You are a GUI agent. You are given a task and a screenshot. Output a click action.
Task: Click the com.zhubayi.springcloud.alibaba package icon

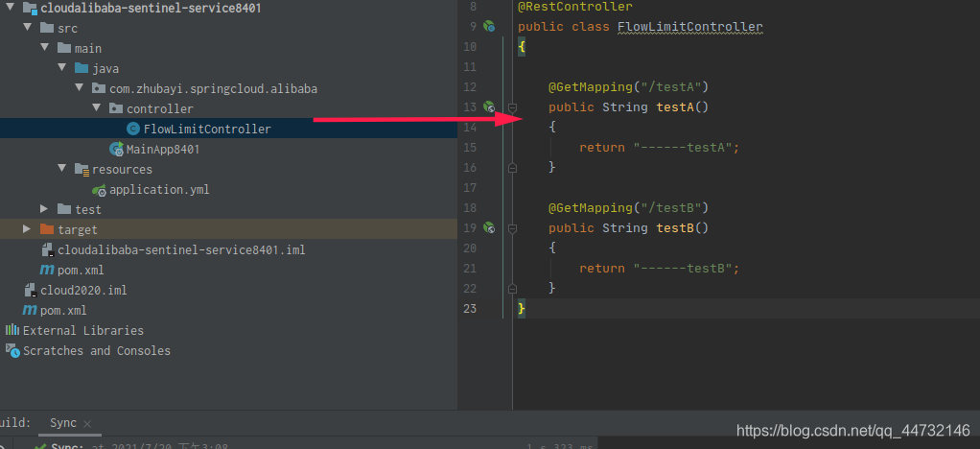pos(99,88)
